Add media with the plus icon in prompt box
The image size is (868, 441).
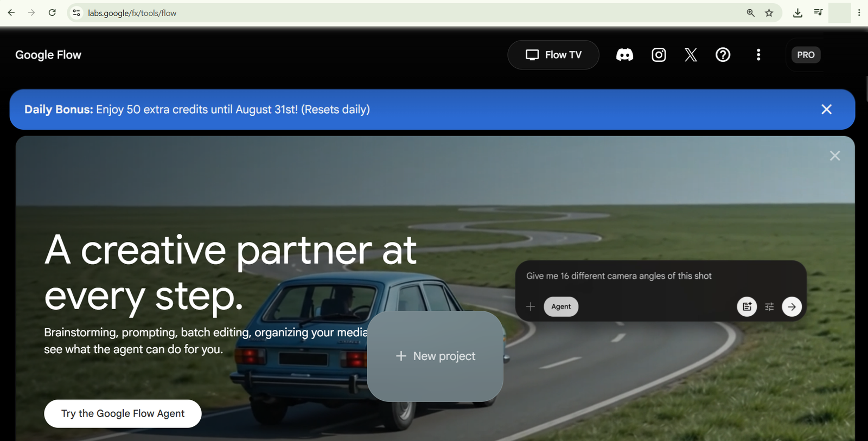(x=531, y=306)
